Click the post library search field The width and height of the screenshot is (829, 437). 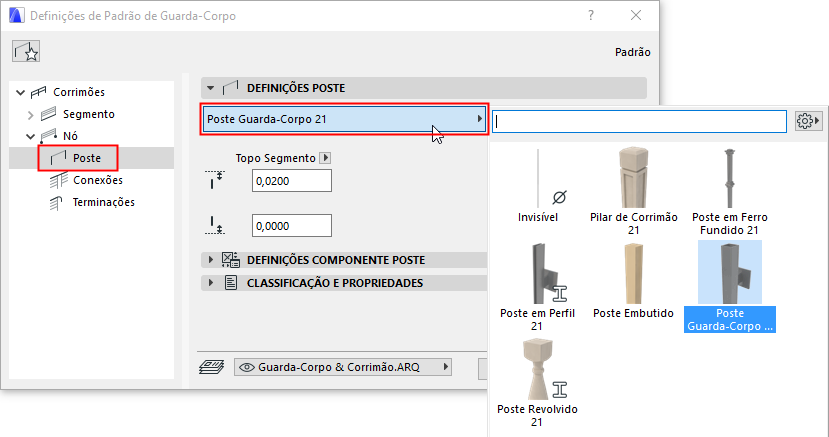click(640, 120)
